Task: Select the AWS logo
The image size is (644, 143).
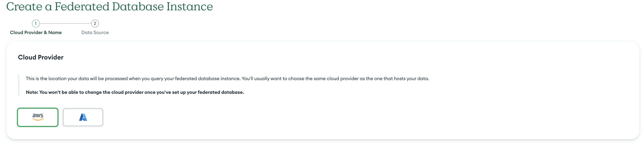Action: [38, 117]
